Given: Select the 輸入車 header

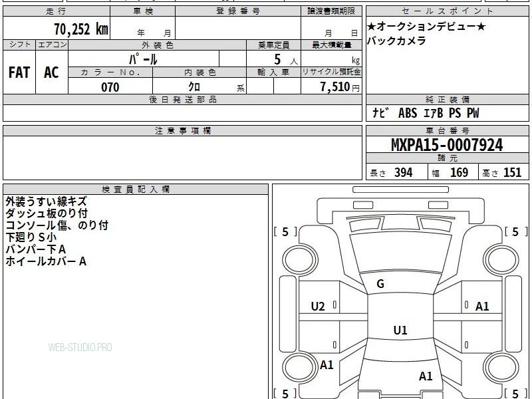Looking at the screenshot, I should [x=274, y=72].
